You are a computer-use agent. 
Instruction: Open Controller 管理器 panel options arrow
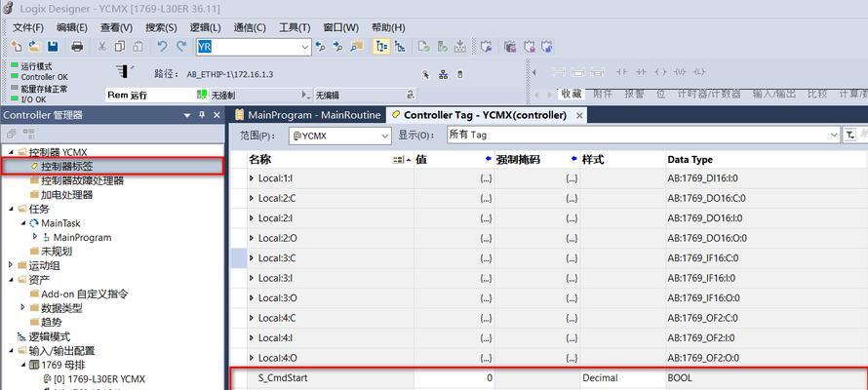tap(187, 115)
